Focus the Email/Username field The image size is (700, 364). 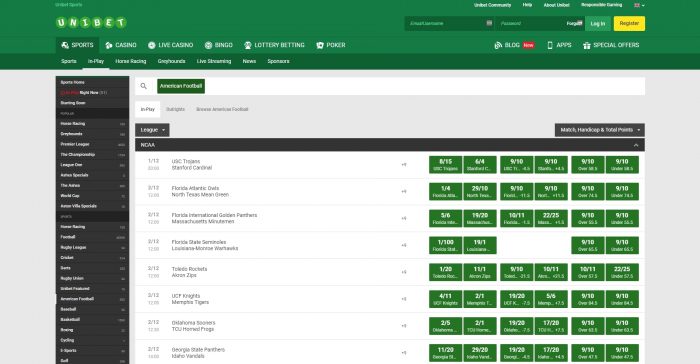pyautogui.click(x=449, y=24)
